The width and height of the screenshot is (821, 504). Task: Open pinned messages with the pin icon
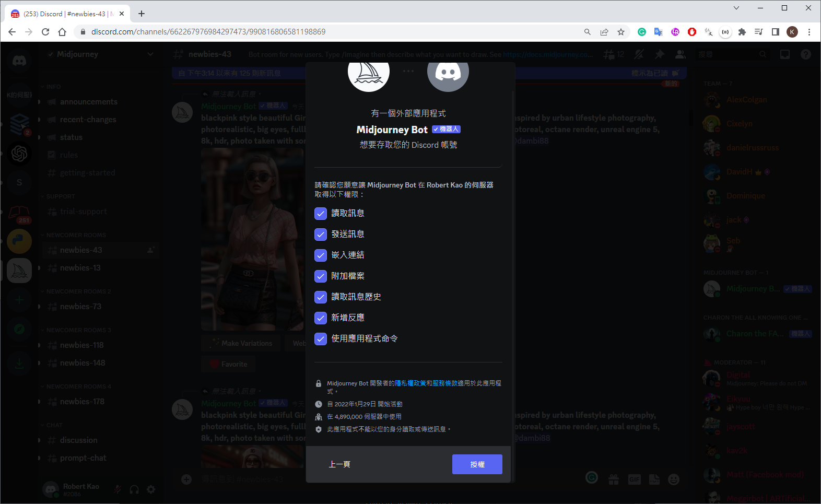click(x=660, y=54)
